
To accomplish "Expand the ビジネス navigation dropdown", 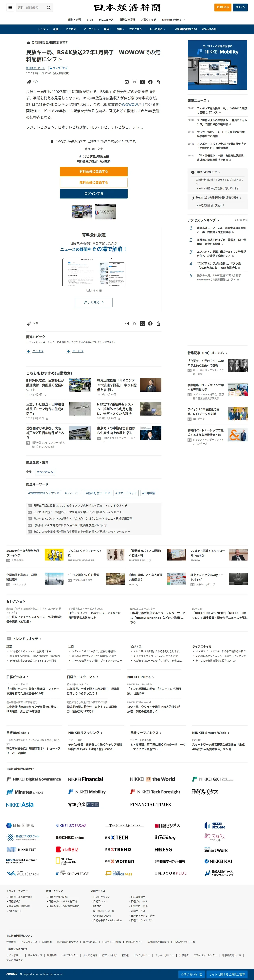I will [72, 29].
